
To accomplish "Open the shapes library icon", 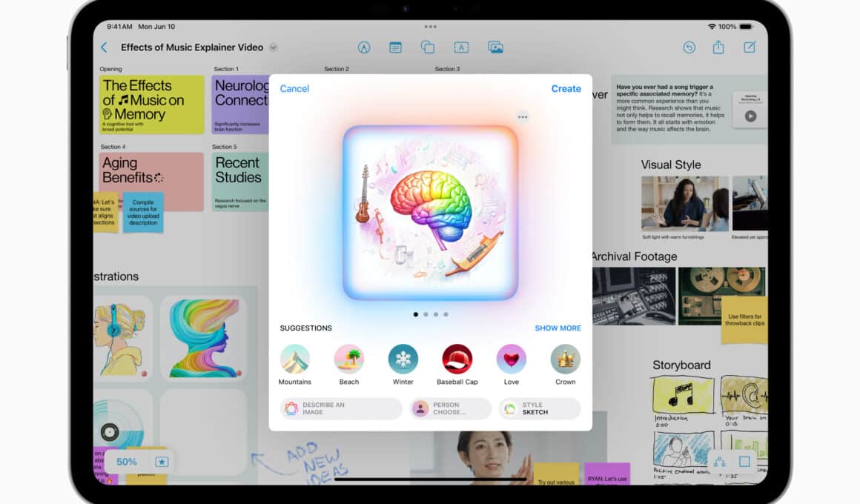I will pyautogui.click(x=428, y=47).
